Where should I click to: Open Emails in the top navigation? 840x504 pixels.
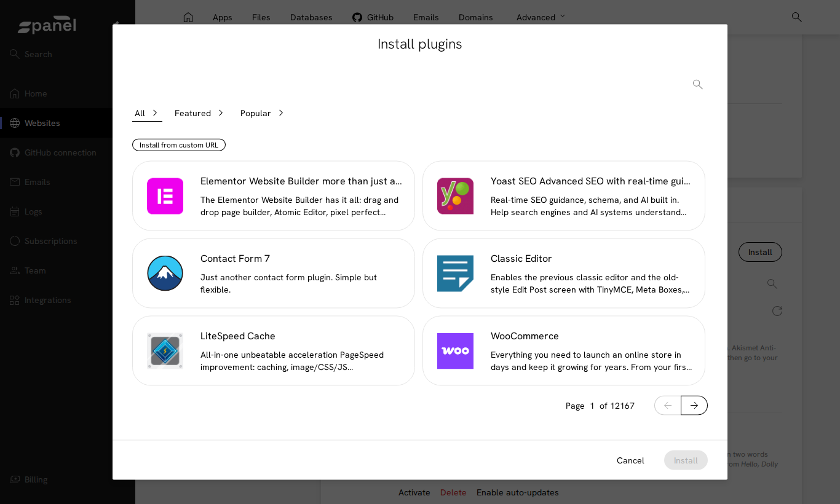coord(426,17)
